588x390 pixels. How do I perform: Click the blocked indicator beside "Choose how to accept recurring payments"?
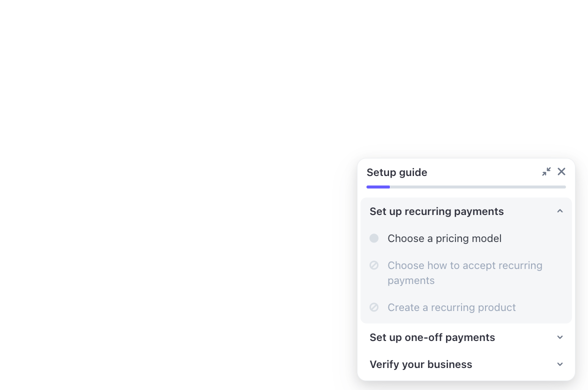(374, 265)
